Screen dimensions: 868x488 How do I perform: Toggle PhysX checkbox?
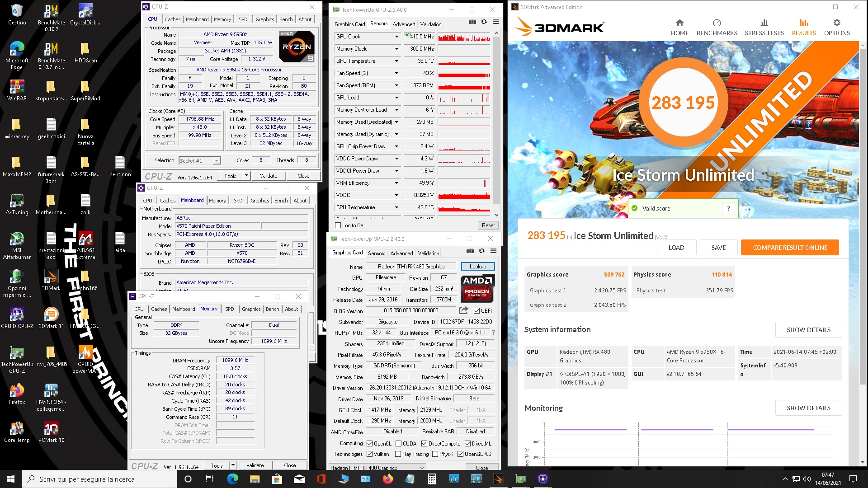pyautogui.click(x=435, y=454)
